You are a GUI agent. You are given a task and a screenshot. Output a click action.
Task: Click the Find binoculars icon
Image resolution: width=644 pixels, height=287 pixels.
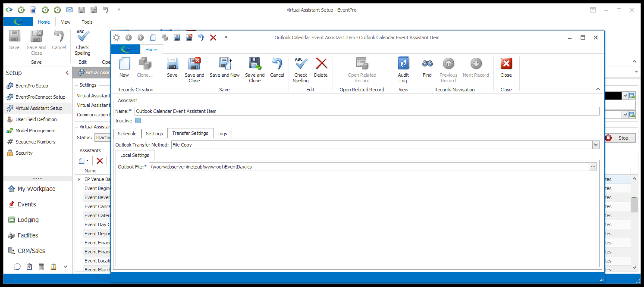click(x=427, y=64)
